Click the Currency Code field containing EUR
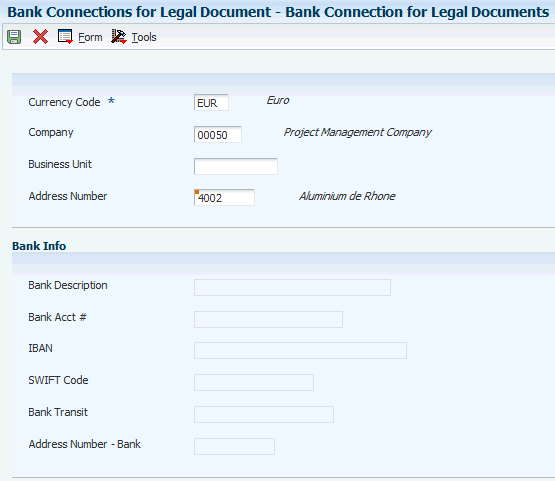Image resolution: width=555 pixels, height=481 pixels. pyautogui.click(x=211, y=103)
